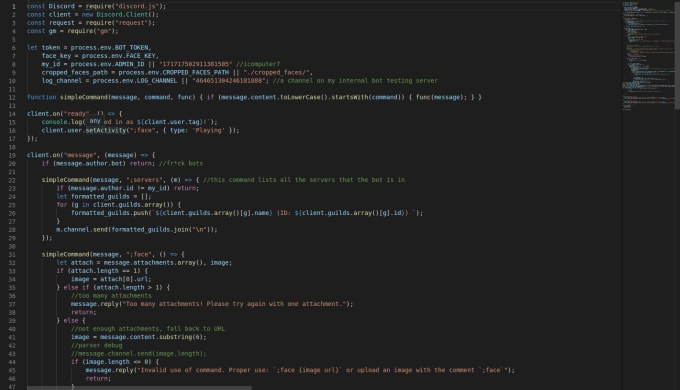This screenshot has width=680, height=390.
Task: Click the "discord.js" string on line 1
Action: pos(137,6)
